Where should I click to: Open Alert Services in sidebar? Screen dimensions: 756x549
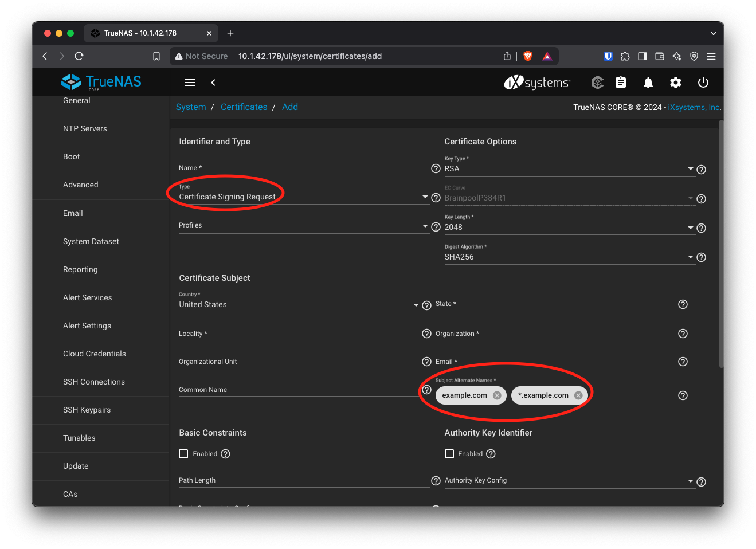click(x=101, y=297)
